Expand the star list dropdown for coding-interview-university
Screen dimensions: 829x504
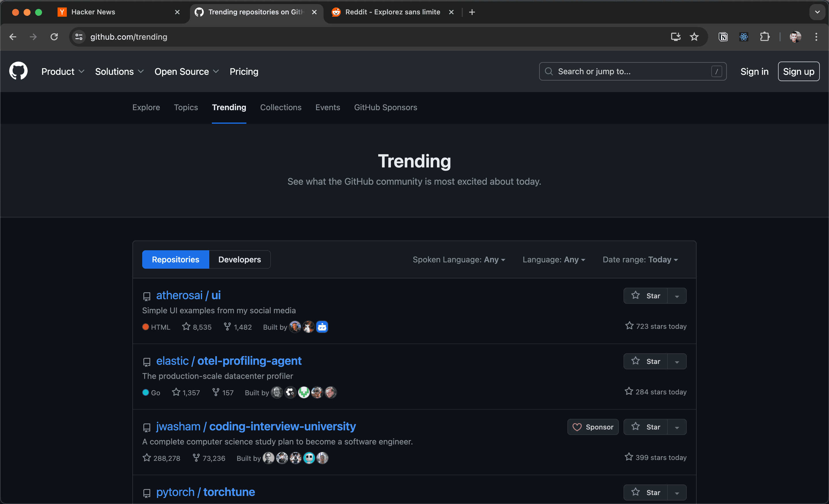pos(677,427)
